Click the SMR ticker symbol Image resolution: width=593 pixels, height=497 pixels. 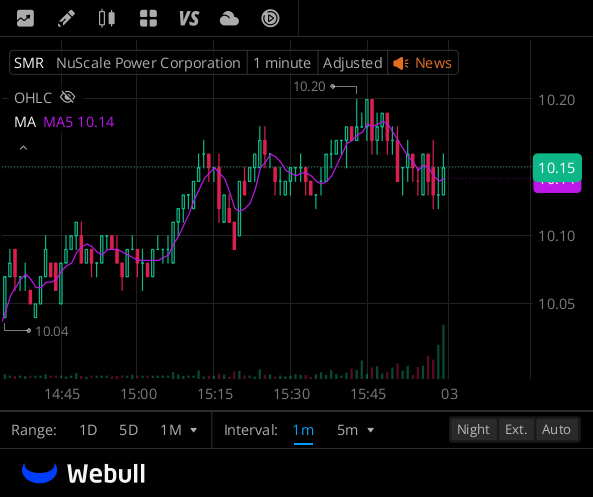point(29,63)
